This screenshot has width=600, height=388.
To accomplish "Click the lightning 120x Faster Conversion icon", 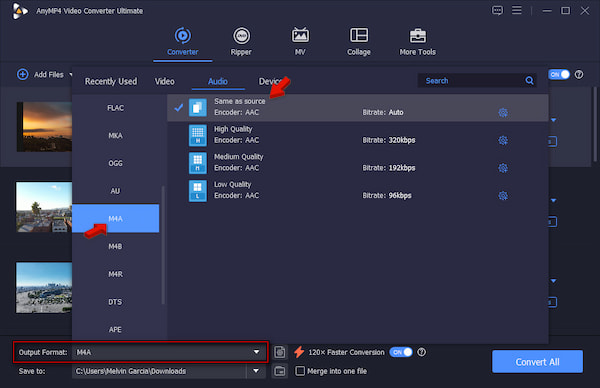I will 299,352.
